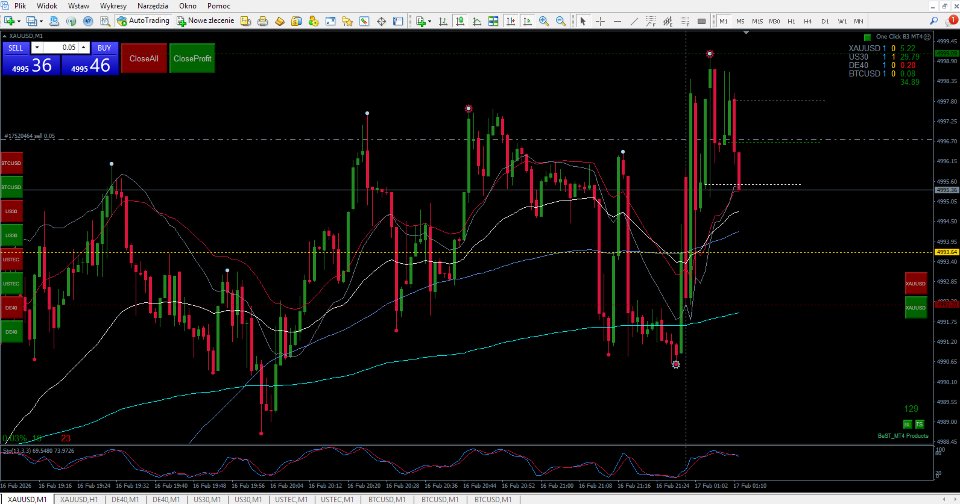This screenshot has height=504, width=960.
Task: Expand the New Chart dropdown arrow
Action: (18, 21)
